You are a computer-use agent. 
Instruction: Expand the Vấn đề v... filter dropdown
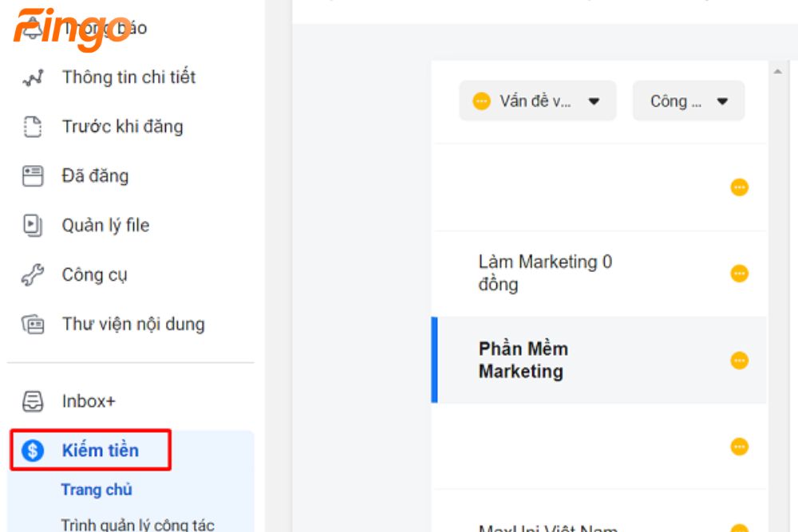click(537, 100)
